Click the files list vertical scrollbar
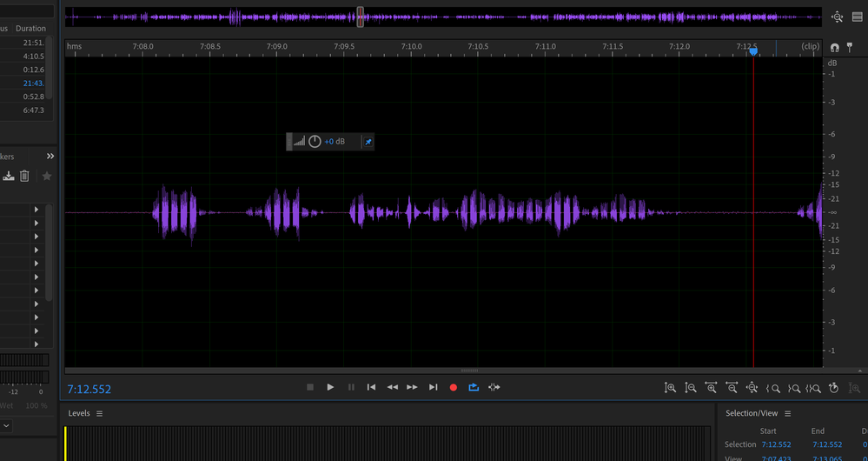Image resolution: width=868 pixels, height=461 pixels. pyautogui.click(x=50, y=66)
